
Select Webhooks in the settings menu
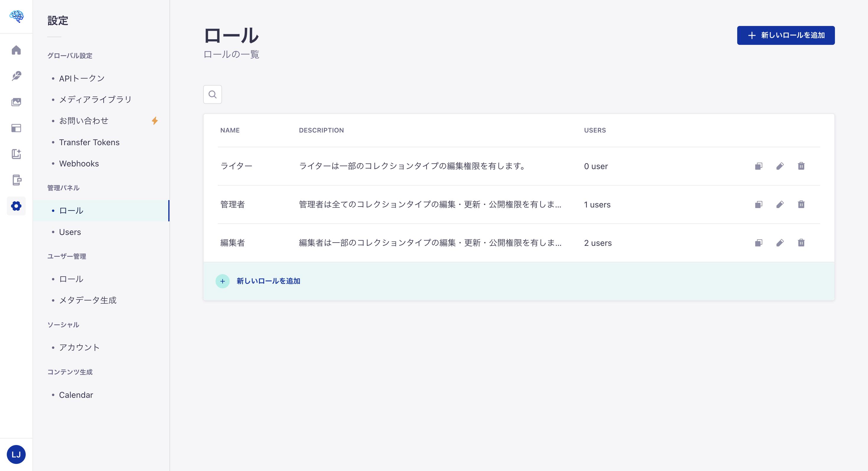tap(79, 163)
